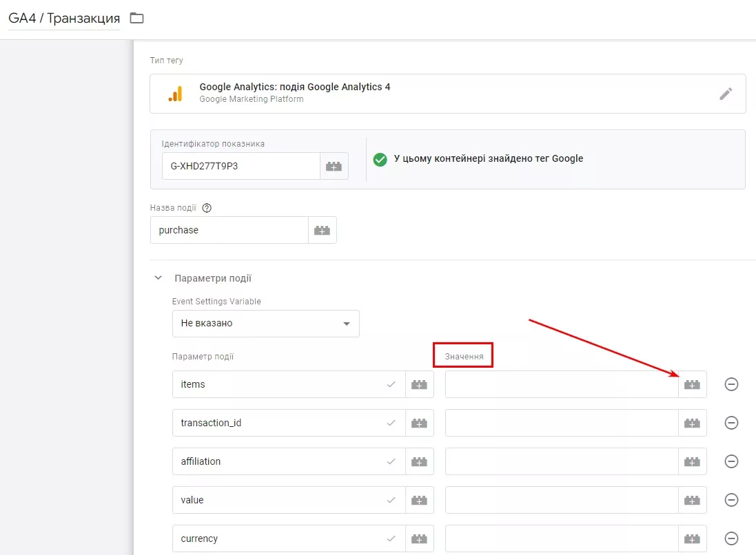Open the Event Settings Variable dropdown
The image size is (756, 555).
tap(265, 323)
